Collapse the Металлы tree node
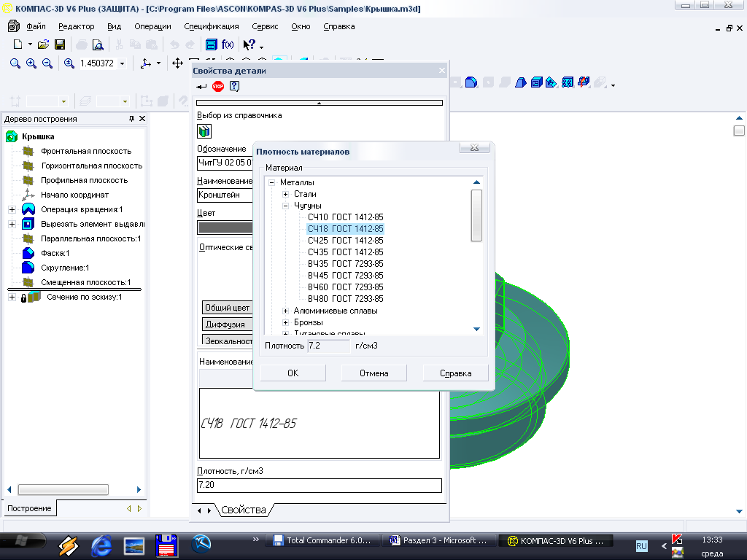Image resolution: width=747 pixels, height=560 pixels. (271, 182)
